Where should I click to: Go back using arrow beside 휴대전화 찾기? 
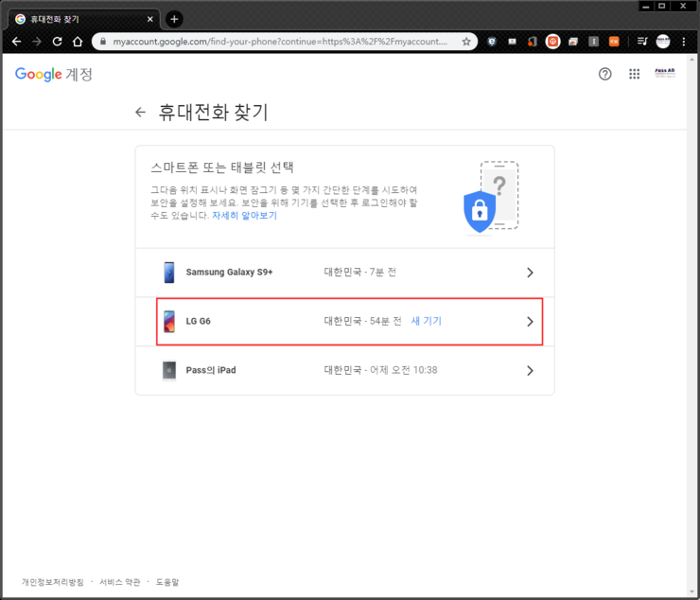[x=141, y=112]
